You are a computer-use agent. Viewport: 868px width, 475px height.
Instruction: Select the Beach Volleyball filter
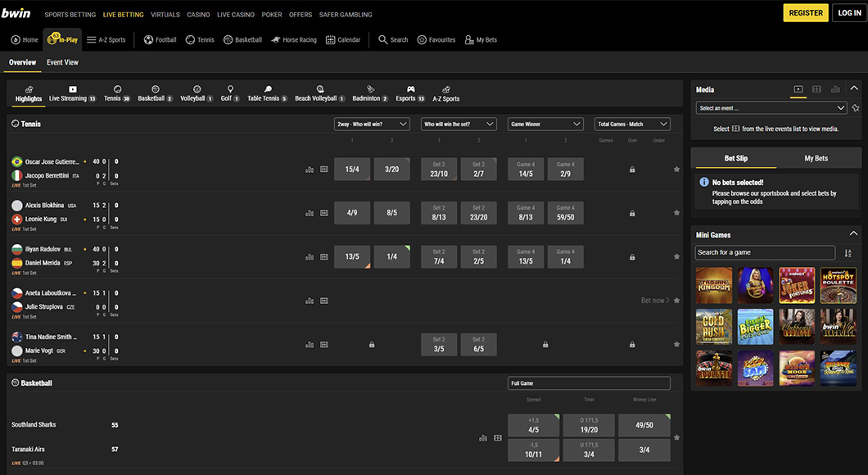tap(320, 93)
